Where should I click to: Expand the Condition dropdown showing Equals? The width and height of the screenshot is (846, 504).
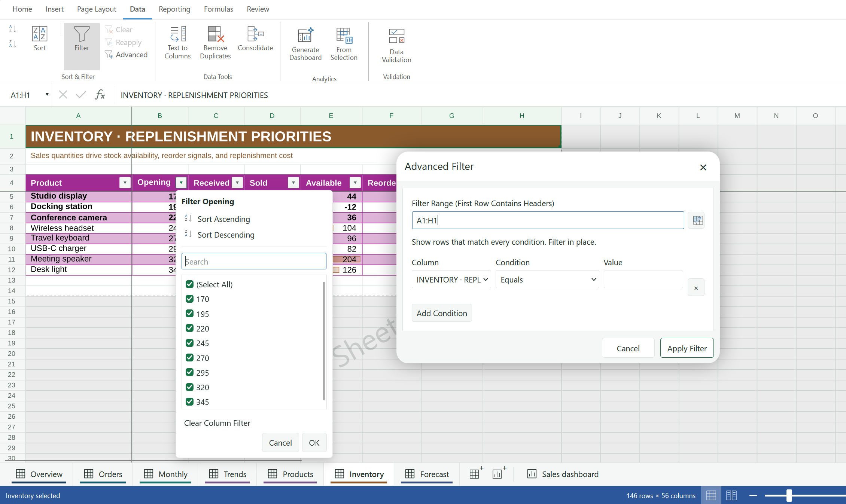tap(547, 280)
